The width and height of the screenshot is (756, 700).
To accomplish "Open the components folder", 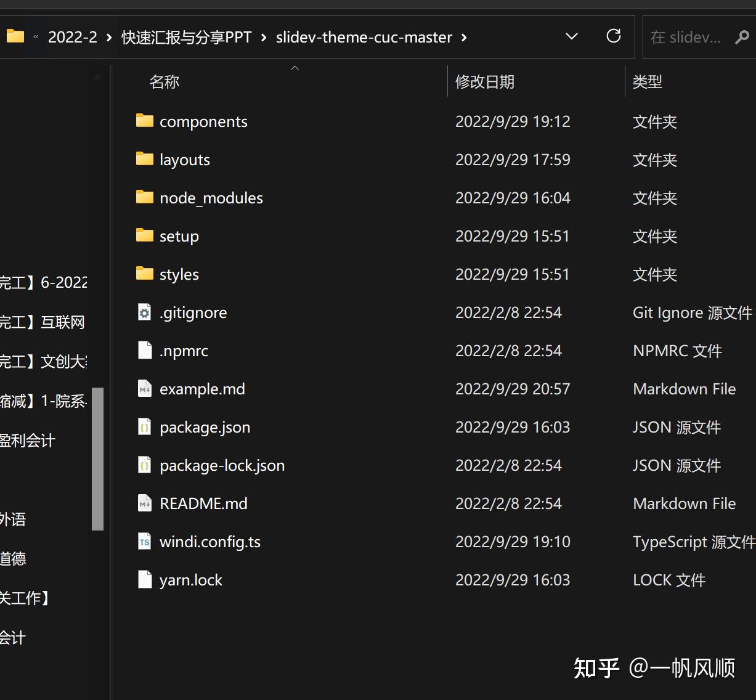I will (203, 121).
